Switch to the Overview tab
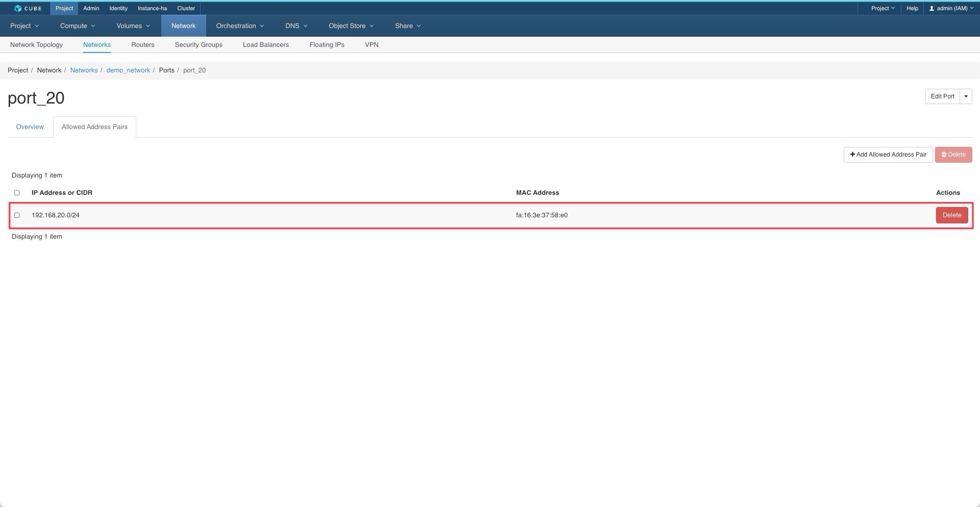 [x=30, y=127]
